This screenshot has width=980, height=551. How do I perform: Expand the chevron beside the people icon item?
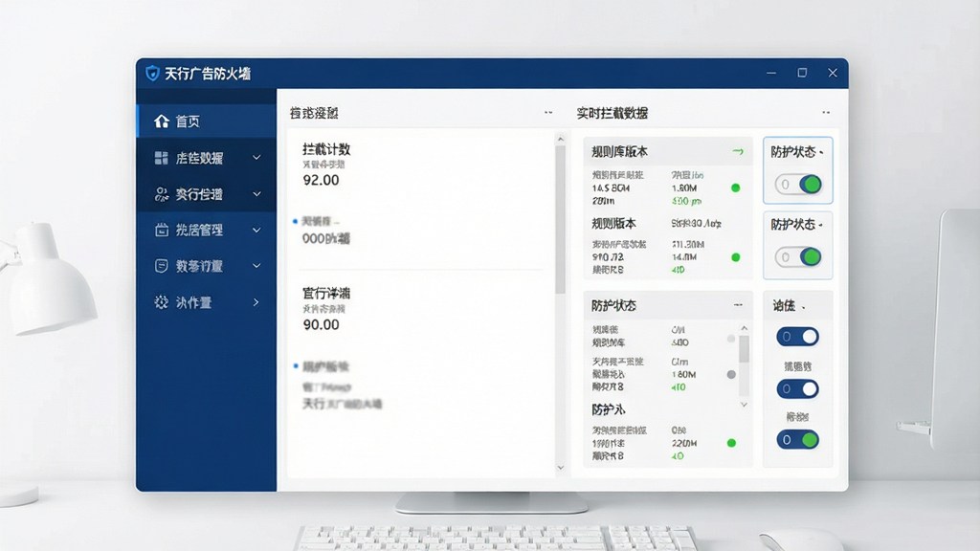pos(256,193)
